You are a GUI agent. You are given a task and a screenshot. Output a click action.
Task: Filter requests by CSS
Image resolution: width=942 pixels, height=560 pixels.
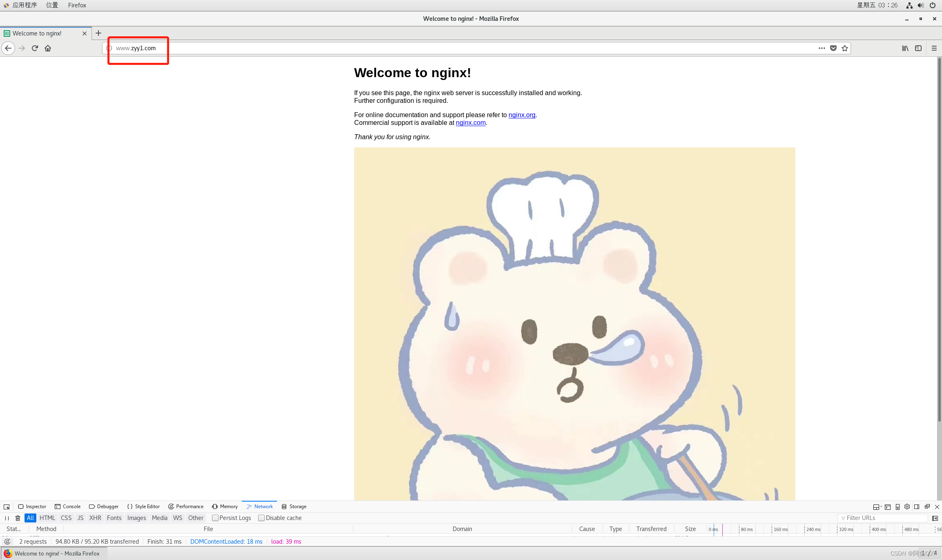coord(66,518)
